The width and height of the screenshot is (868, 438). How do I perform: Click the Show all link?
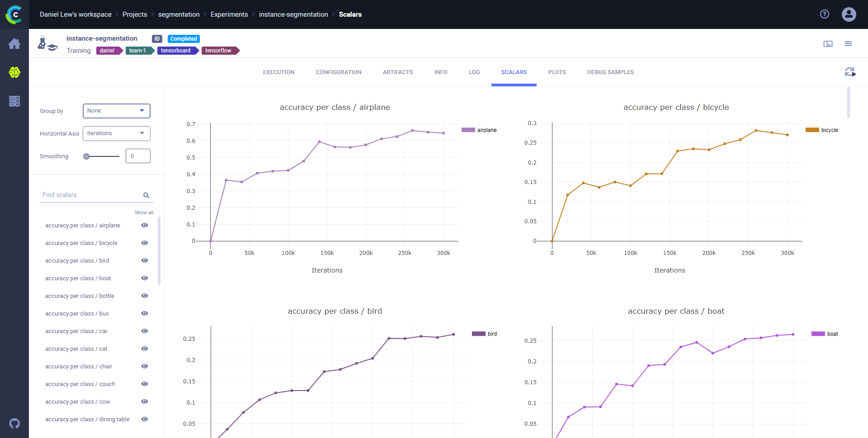[144, 212]
